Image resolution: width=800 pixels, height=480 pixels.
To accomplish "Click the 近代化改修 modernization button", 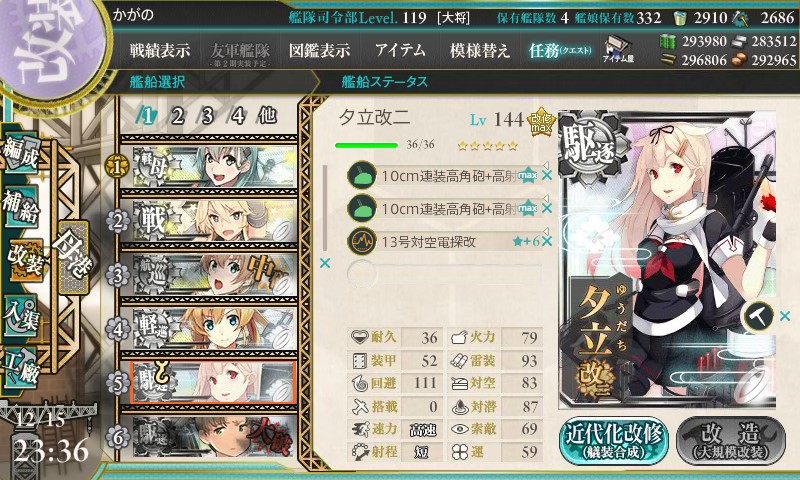I will [x=614, y=441].
